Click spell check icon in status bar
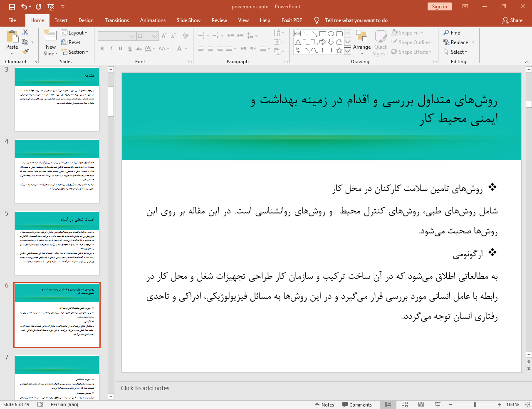This screenshot has width=532, height=409. click(x=40, y=404)
